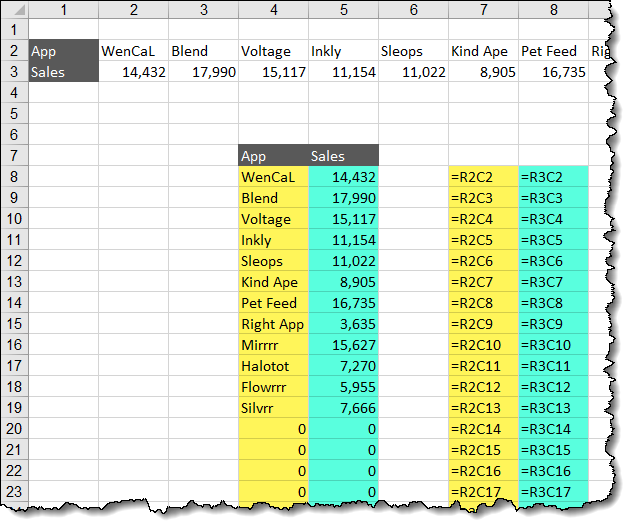Select column 2 header

(133, 9)
